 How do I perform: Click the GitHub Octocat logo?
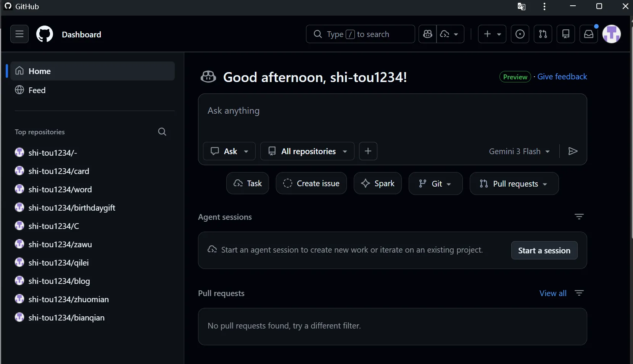pyautogui.click(x=45, y=34)
